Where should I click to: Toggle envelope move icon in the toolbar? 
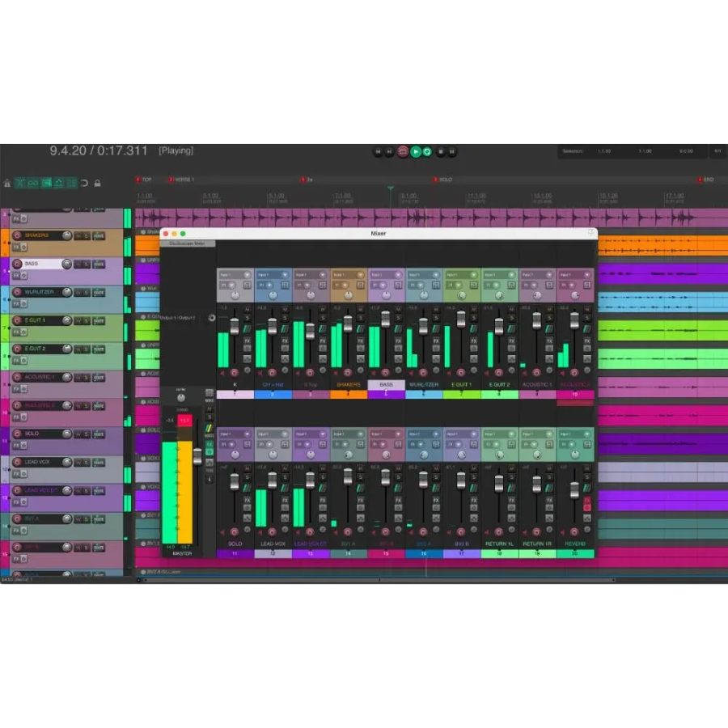click(59, 183)
